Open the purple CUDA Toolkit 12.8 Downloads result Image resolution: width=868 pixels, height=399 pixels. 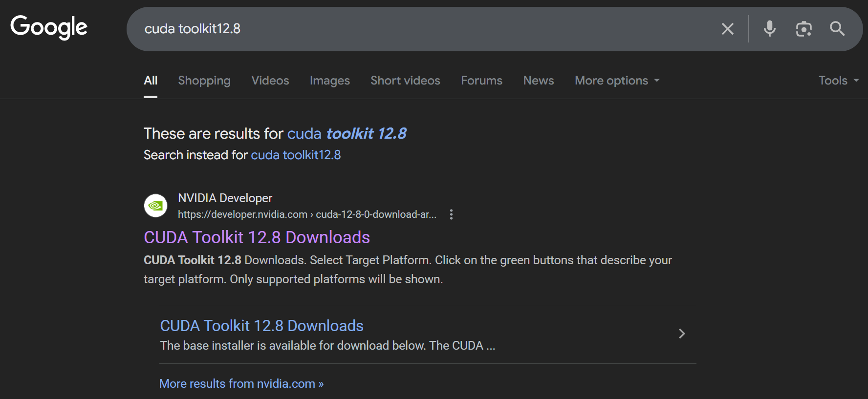pyautogui.click(x=257, y=237)
